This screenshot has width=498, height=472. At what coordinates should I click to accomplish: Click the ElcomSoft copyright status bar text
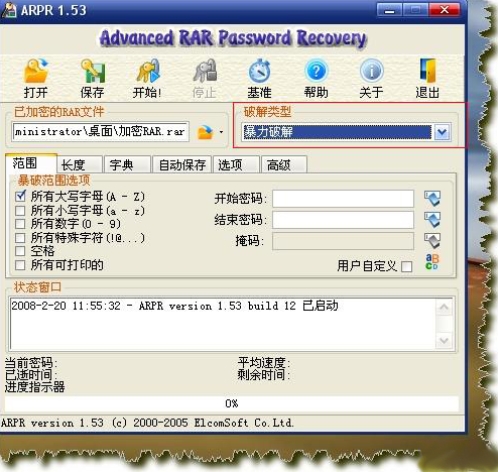tap(147, 423)
